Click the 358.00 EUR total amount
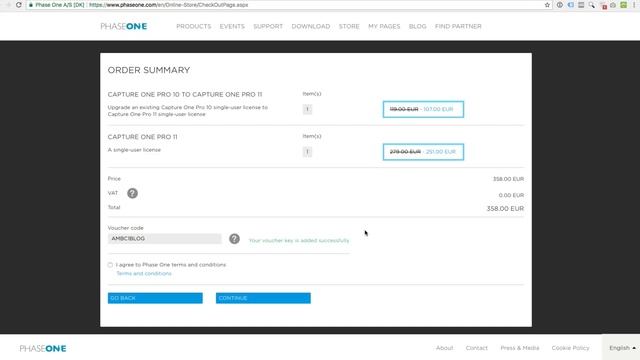The width and height of the screenshot is (640, 360). (x=505, y=209)
